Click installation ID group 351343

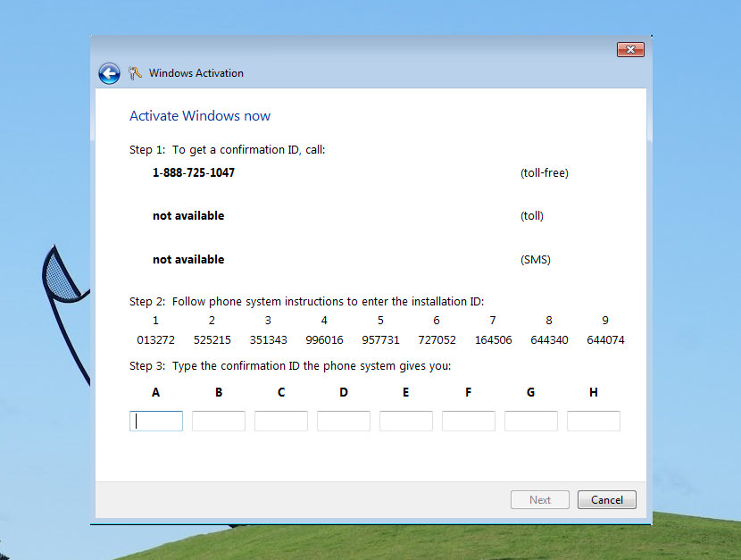[x=269, y=340]
